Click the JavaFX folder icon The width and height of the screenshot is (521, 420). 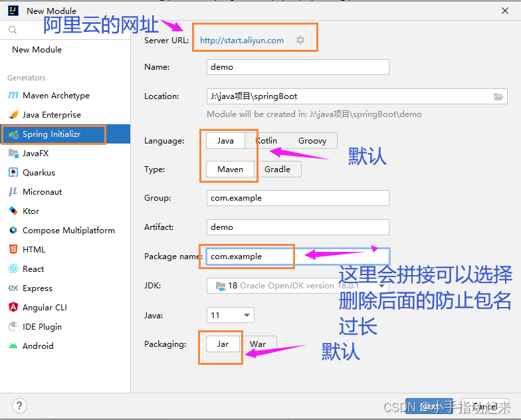(x=13, y=153)
